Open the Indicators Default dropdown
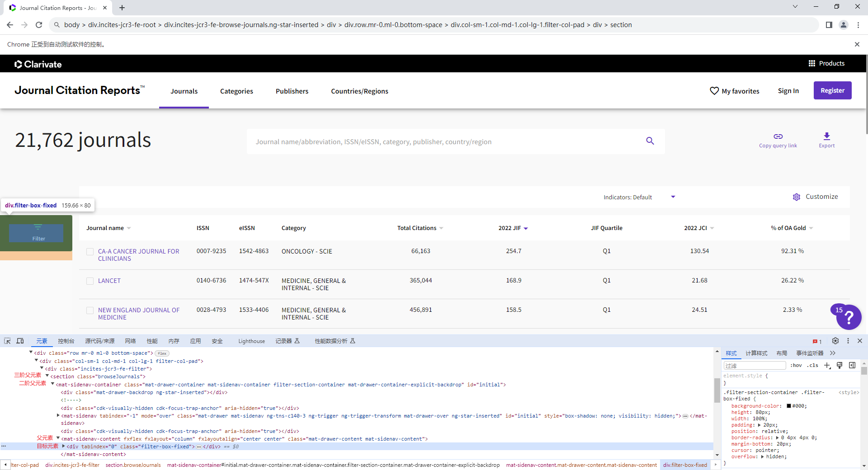Viewport: 868px width, 470px height. (x=639, y=197)
